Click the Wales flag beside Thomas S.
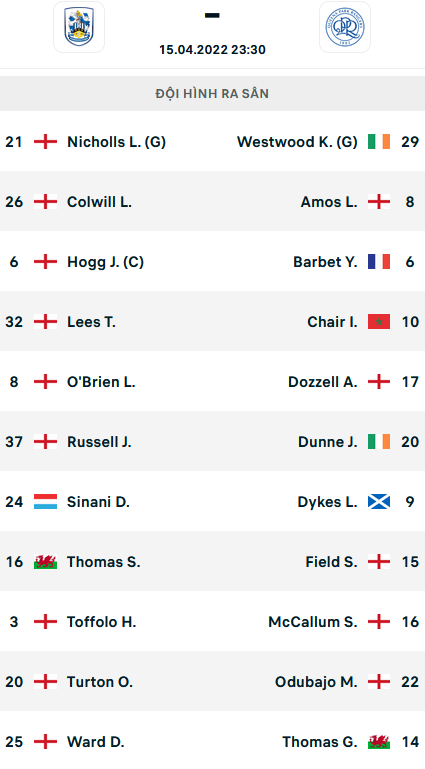The image size is (425, 769). pos(46,562)
